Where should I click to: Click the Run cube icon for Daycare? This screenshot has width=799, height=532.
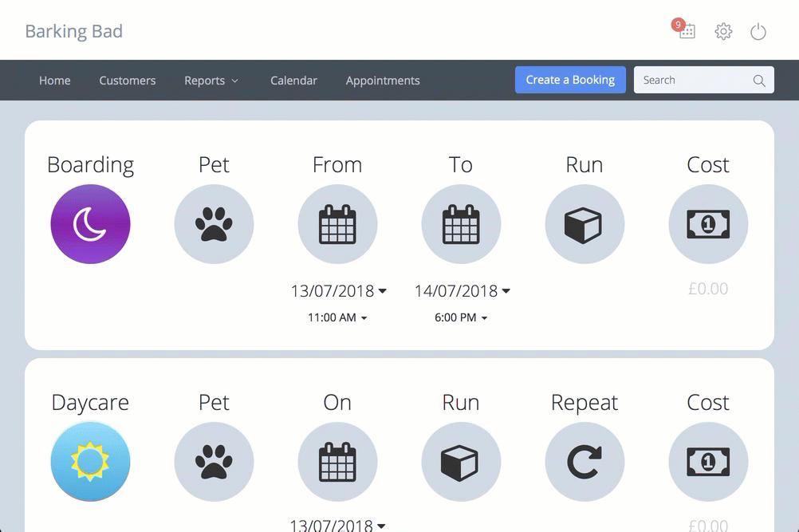[461, 461]
